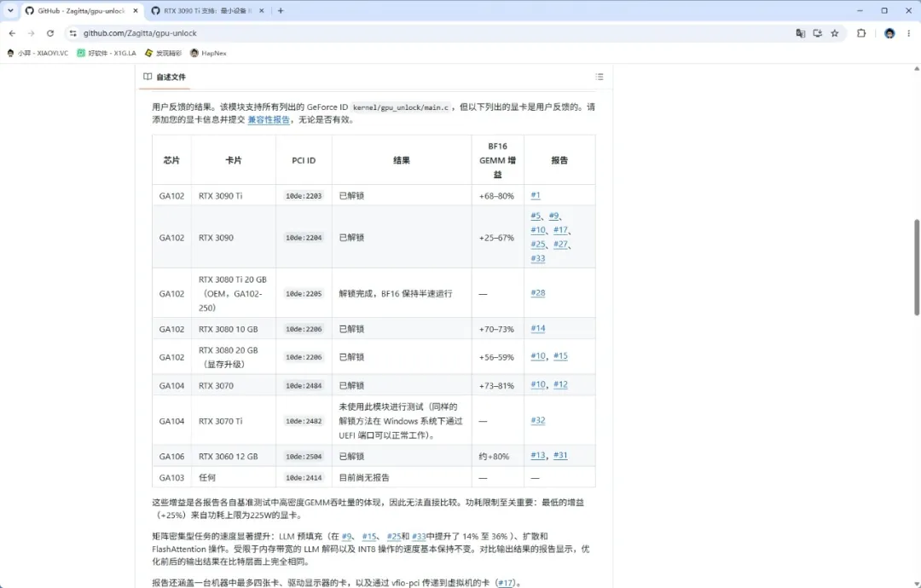Open report #25 in RTX 3090 row

point(537,244)
